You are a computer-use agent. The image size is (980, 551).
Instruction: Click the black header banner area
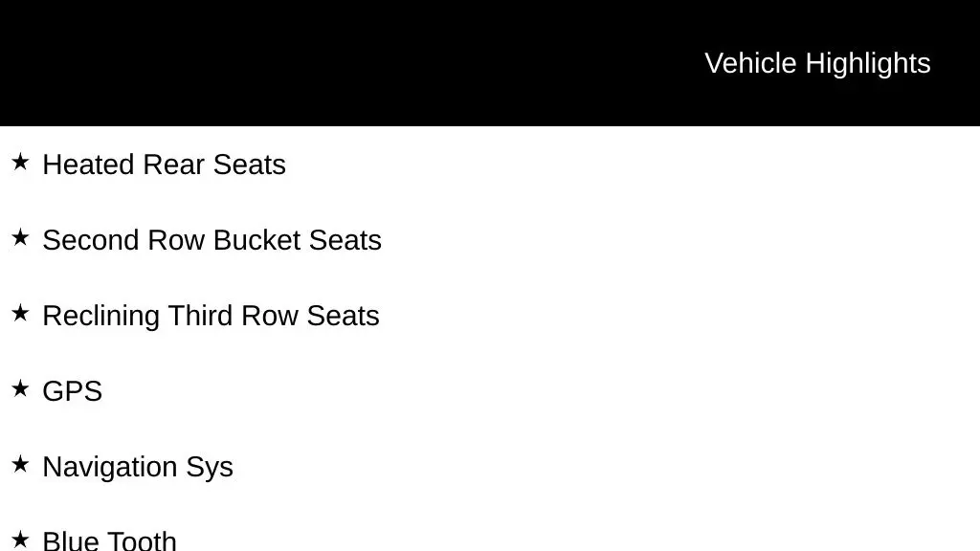(x=490, y=62)
